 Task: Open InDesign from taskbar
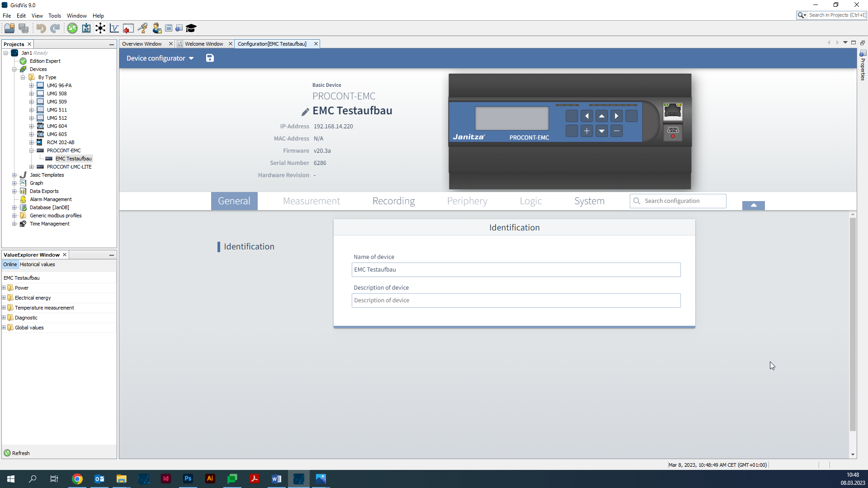[x=166, y=479]
